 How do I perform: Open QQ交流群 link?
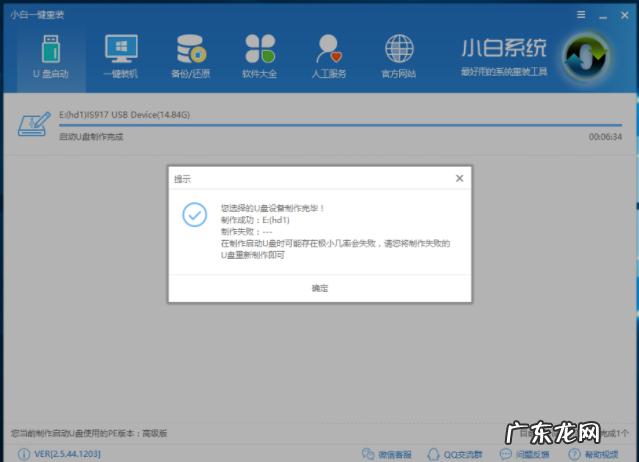point(455,454)
